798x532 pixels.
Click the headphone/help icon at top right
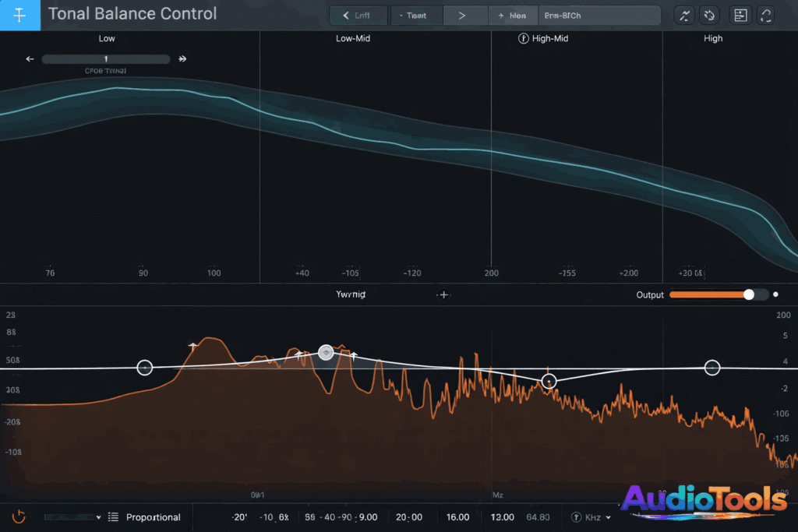(766, 15)
